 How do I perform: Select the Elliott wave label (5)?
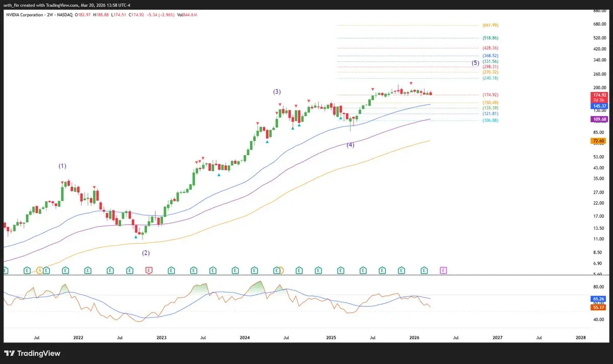tap(475, 63)
